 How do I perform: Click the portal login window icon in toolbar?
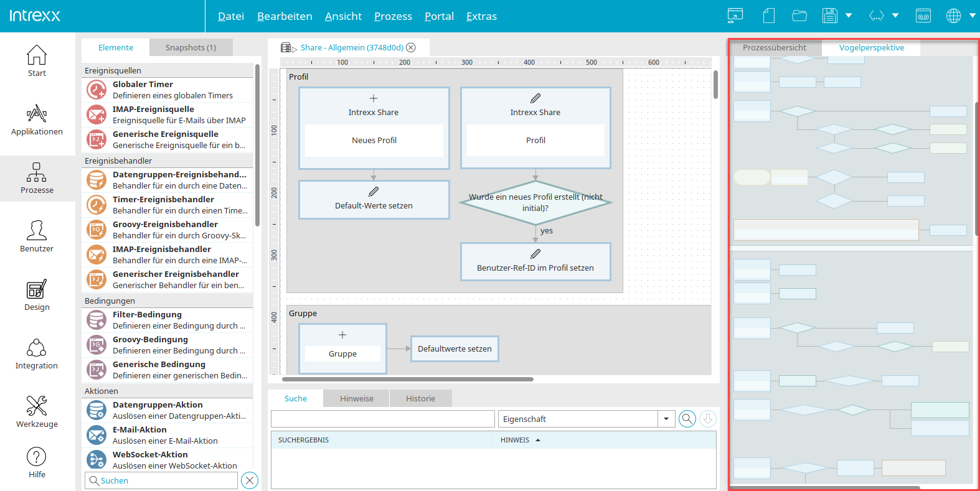(735, 16)
